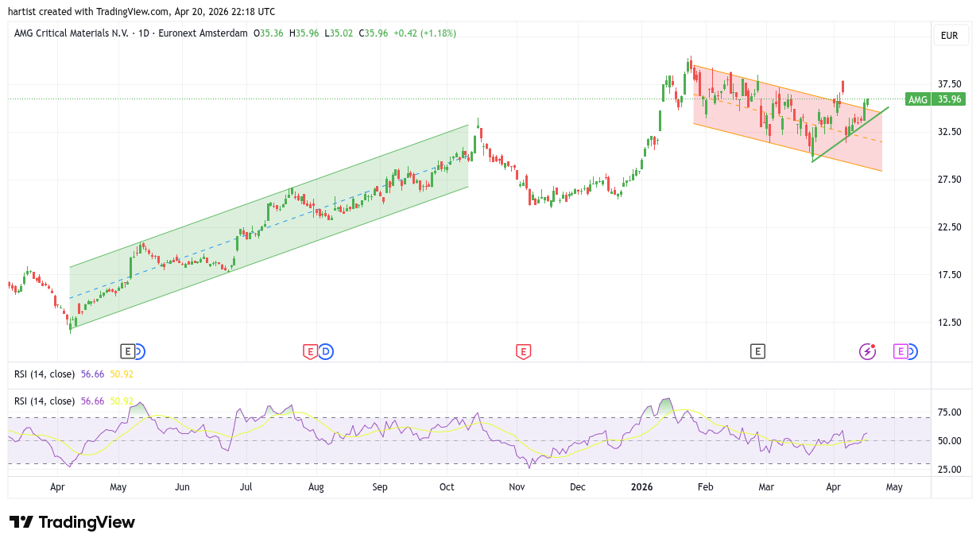Select the lower RSI (14, close) legend
Viewport: 980px width, 546px height.
[45, 401]
